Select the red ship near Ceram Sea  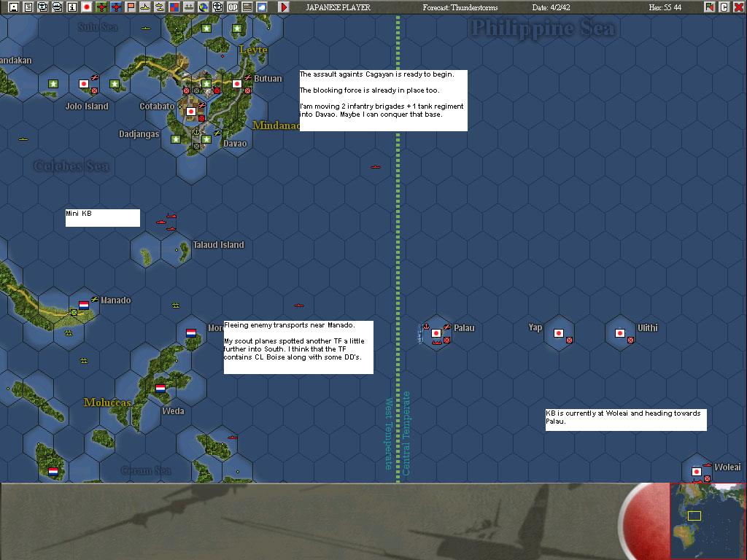(x=233, y=437)
